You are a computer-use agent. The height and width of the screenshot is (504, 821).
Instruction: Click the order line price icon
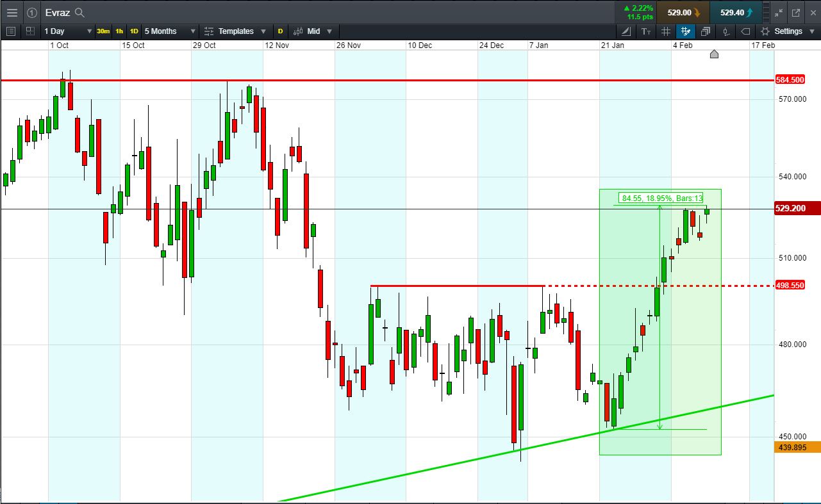tap(726, 31)
